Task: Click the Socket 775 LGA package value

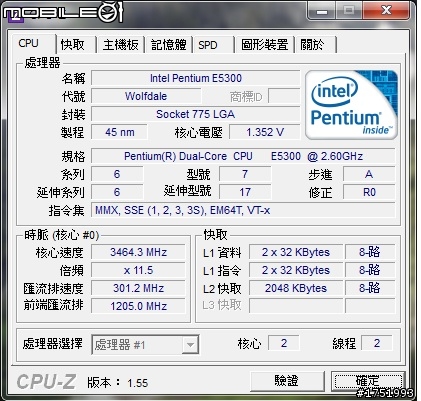Action: [x=196, y=114]
